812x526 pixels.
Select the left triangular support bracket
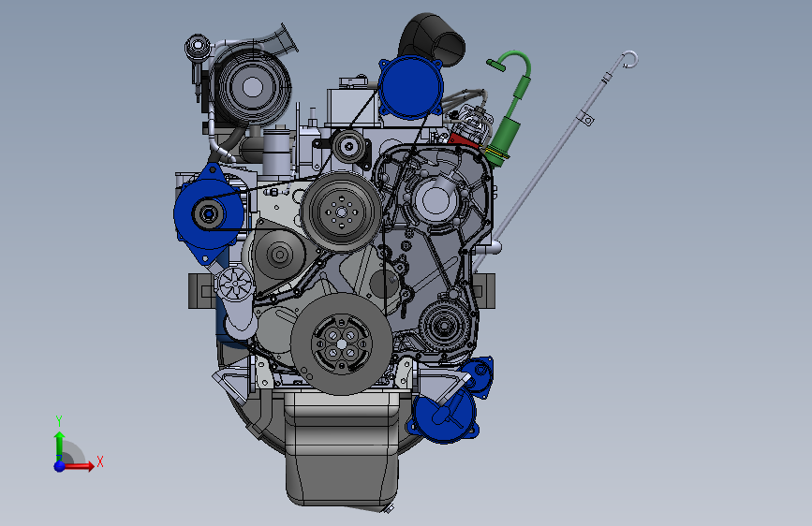pos(233,382)
